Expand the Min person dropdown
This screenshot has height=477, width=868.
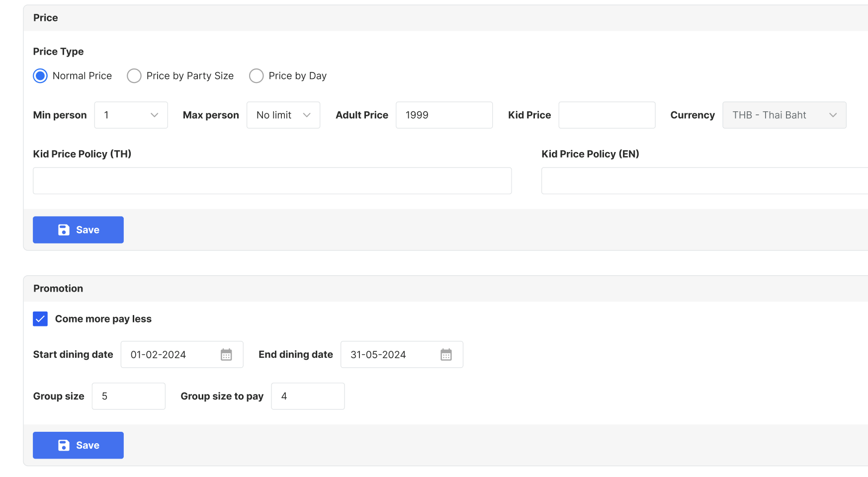(x=131, y=115)
